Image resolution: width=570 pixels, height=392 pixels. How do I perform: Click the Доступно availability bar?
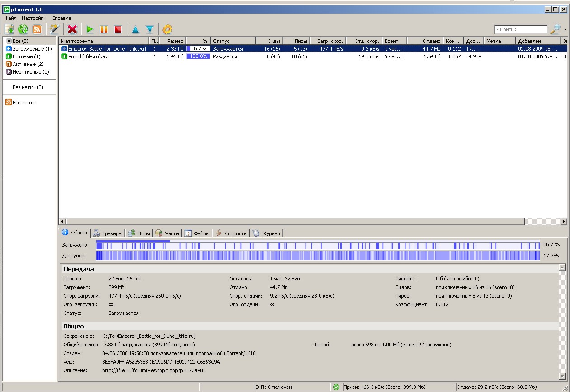[x=318, y=256]
